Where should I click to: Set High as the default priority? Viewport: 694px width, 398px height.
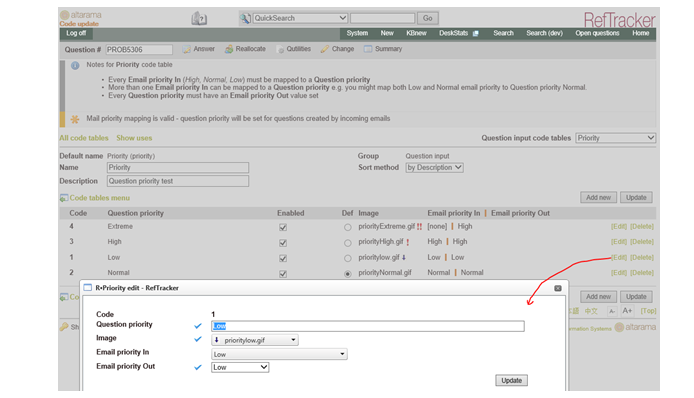click(x=347, y=243)
